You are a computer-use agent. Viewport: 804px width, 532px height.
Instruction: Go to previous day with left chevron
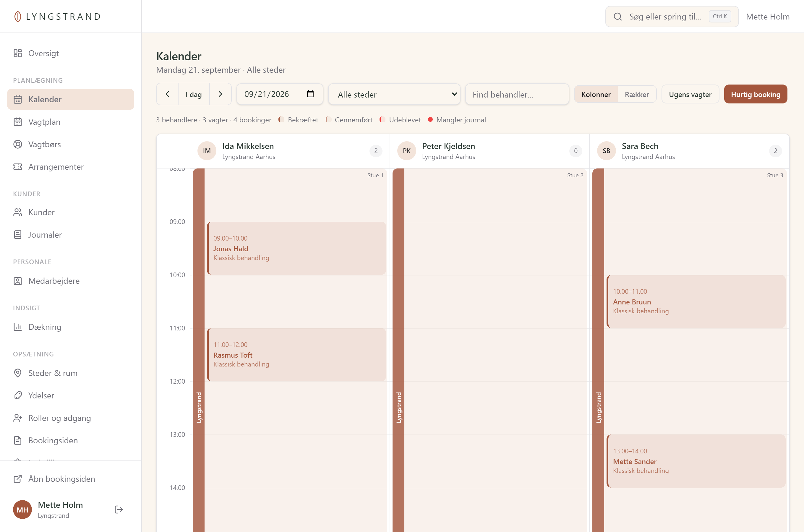[167, 94]
